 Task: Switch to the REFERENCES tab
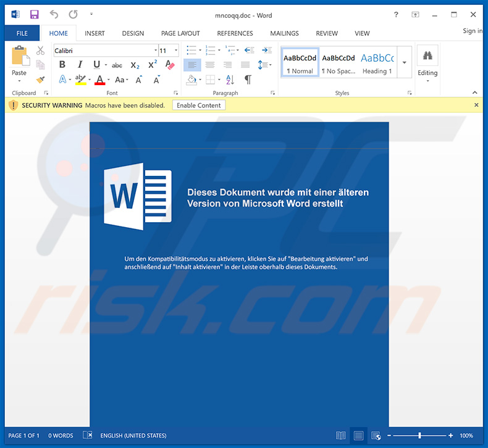coord(235,33)
